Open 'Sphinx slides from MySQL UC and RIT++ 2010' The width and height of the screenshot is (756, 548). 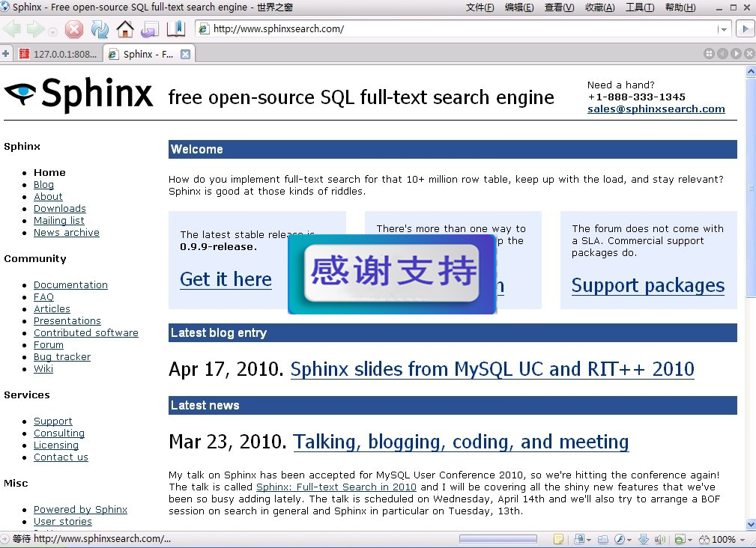click(492, 369)
